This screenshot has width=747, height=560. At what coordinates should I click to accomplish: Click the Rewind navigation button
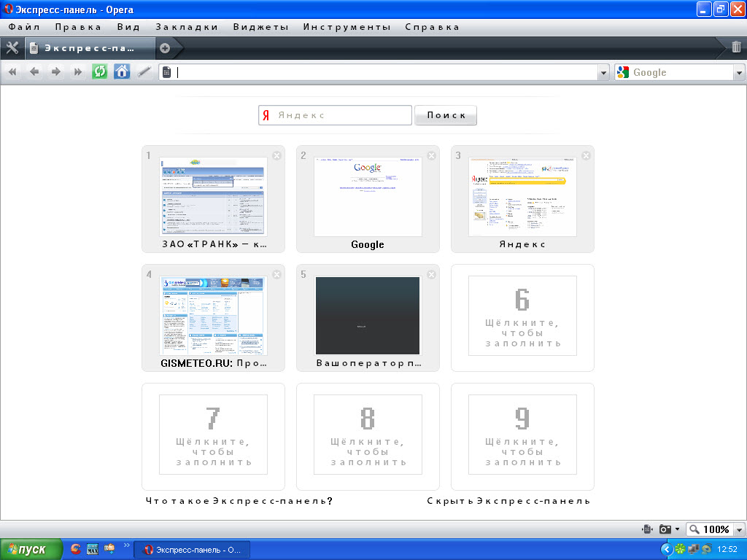pos(12,71)
